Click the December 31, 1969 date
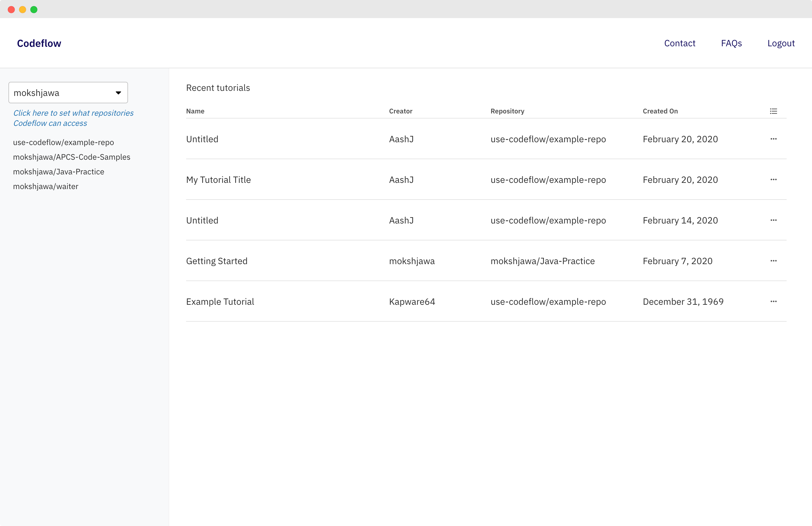Image resolution: width=812 pixels, height=526 pixels. (x=683, y=302)
